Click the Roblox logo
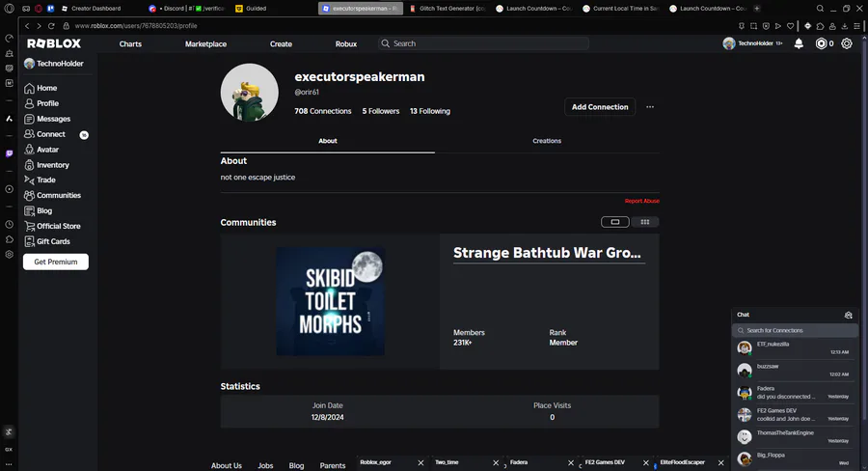 point(54,43)
